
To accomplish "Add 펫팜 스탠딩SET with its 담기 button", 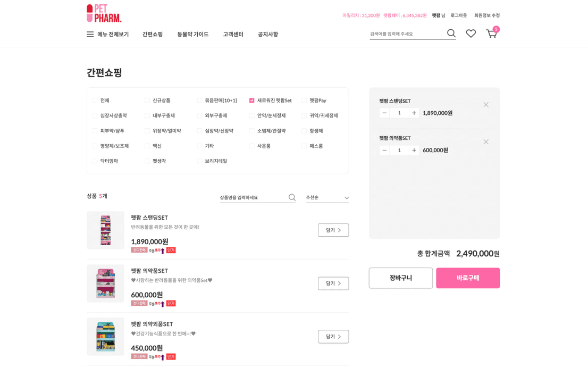I will pos(333,230).
